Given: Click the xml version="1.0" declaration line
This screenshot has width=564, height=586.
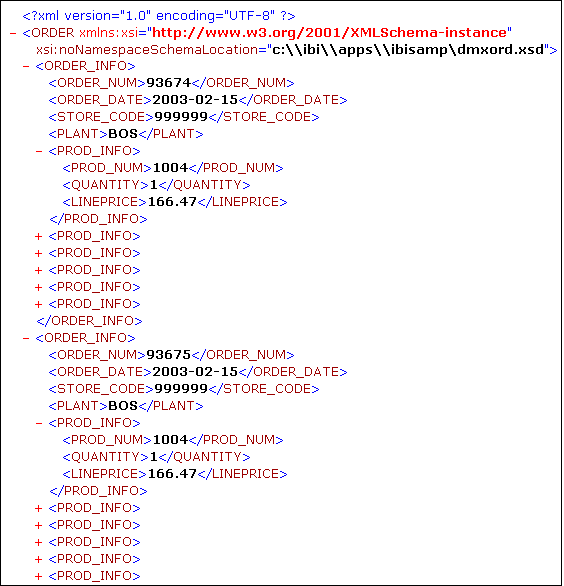Looking at the screenshot, I should [159, 16].
